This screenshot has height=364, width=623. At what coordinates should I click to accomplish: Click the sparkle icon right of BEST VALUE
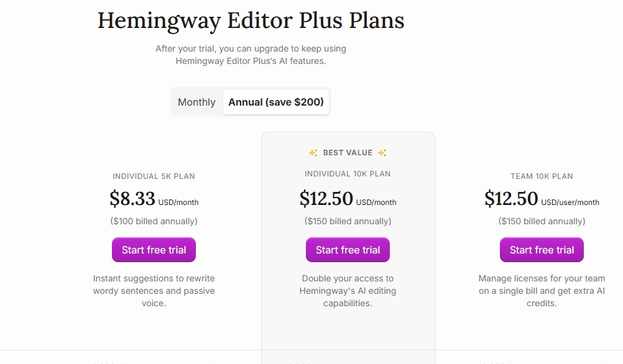click(x=382, y=152)
